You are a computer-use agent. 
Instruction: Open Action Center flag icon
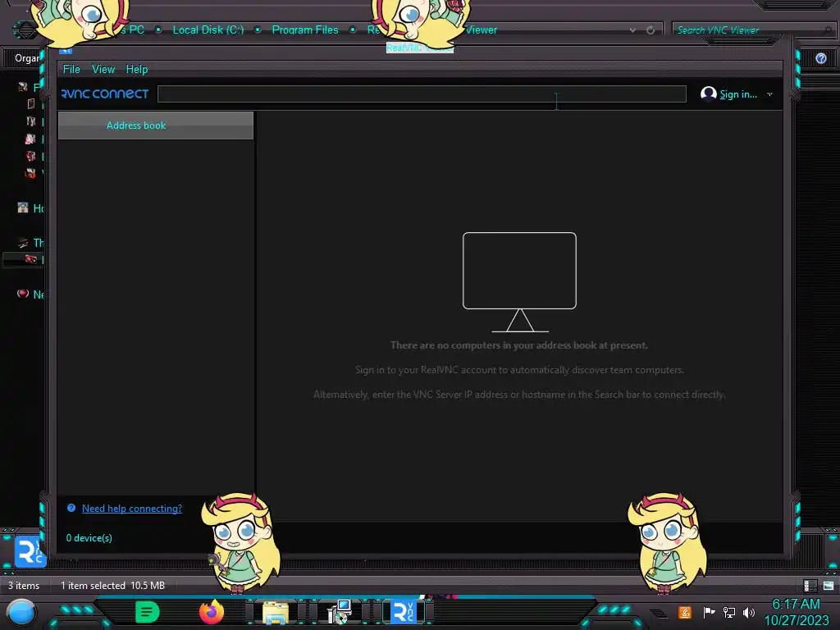(709, 612)
